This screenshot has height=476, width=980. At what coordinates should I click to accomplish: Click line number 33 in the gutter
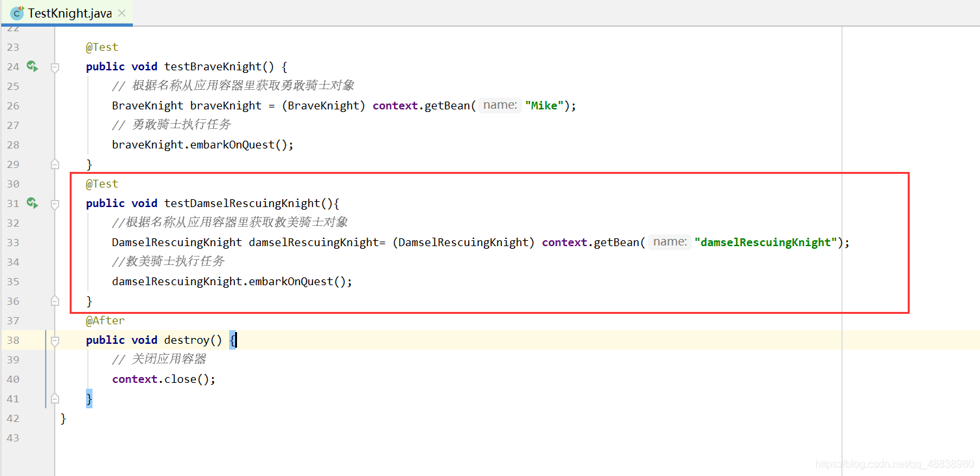point(13,242)
